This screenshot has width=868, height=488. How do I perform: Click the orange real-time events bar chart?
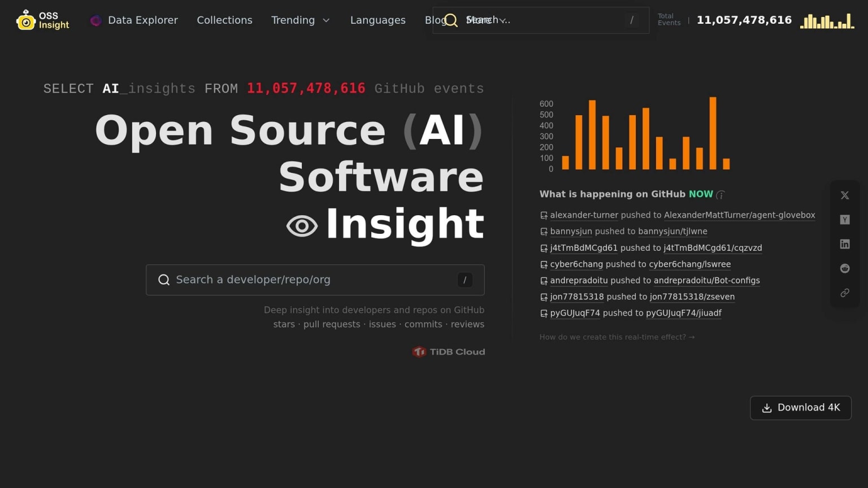coord(635,134)
